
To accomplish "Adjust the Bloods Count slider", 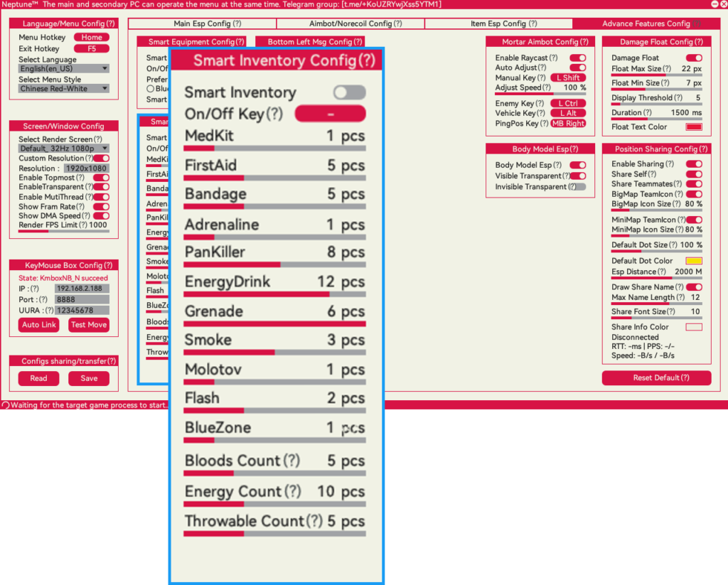I will coord(274,473).
